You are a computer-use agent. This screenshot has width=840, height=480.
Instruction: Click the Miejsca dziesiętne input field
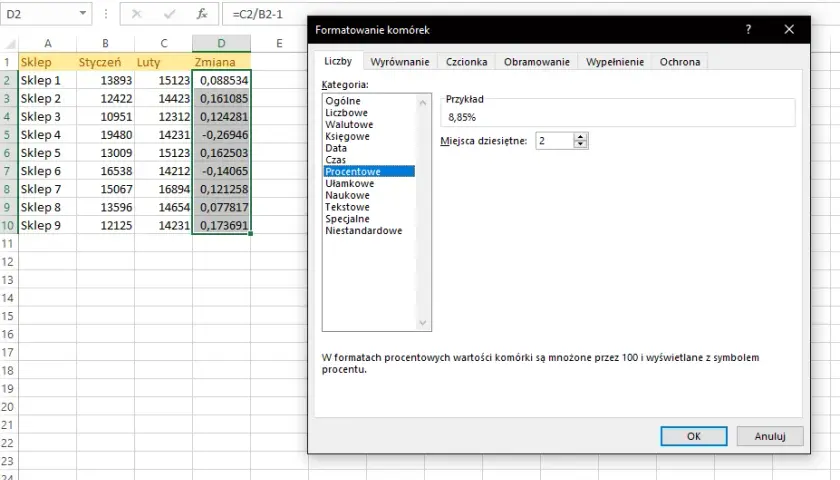(x=554, y=141)
